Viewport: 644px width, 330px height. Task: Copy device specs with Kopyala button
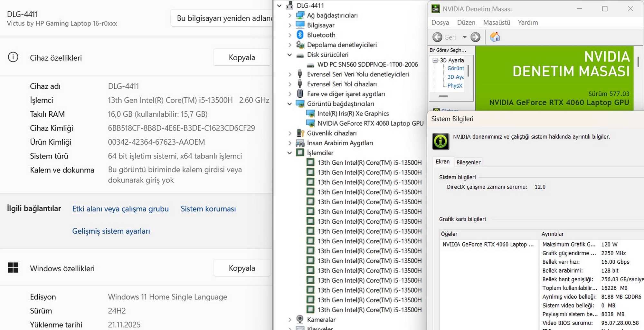[x=241, y=57]
